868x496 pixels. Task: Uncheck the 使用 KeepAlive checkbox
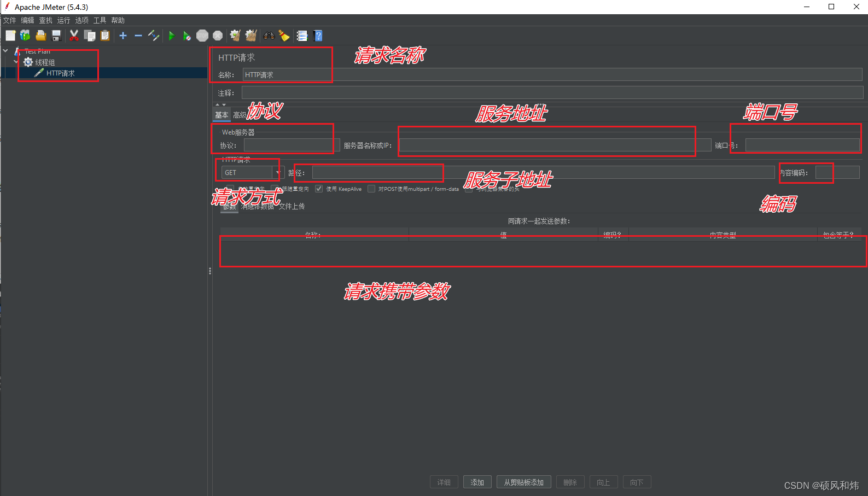click(x=319, y=189)
